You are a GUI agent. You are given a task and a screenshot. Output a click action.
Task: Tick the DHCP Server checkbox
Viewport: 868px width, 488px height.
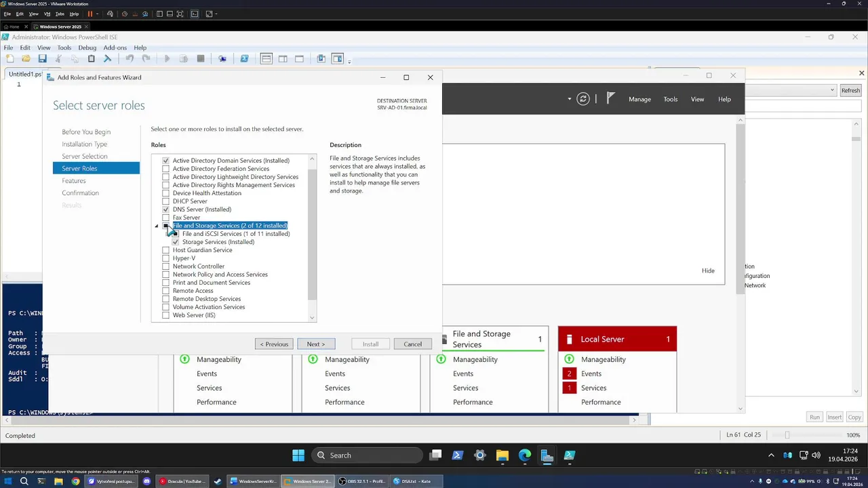point(165,201)
